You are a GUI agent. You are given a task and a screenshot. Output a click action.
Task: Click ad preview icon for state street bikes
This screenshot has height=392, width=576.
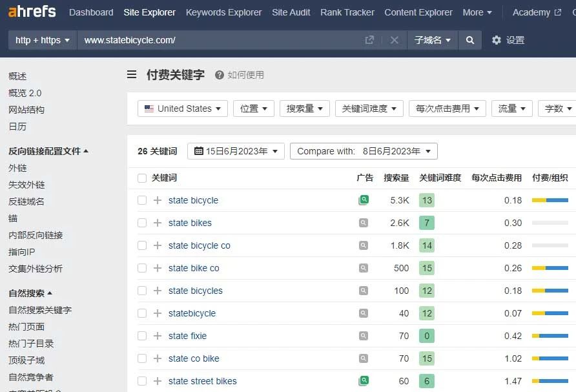pyautogui.click(x=364, y=381)
